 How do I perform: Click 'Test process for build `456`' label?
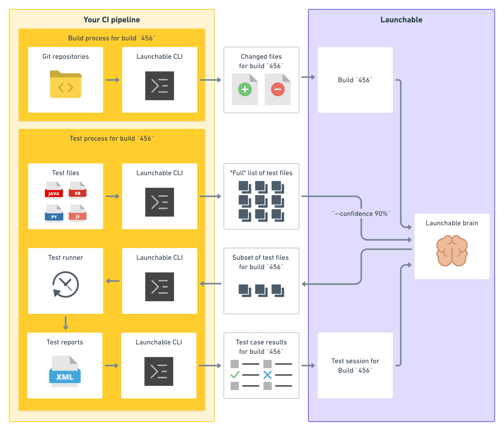click(x=112, y=138)
